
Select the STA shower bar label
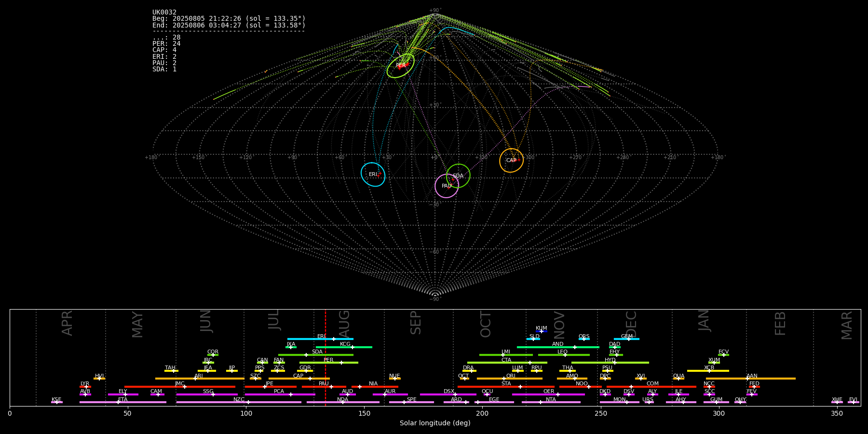tap(506, 384)
